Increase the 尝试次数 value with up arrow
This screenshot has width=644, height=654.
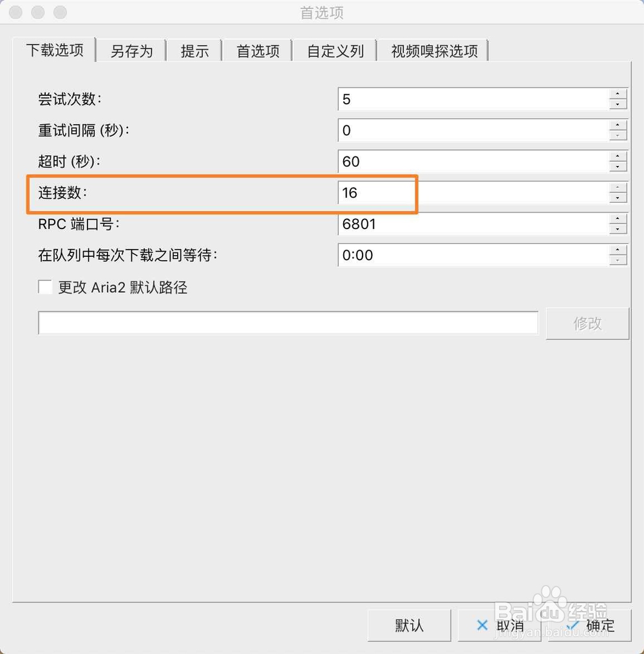(x=618, y=94)
